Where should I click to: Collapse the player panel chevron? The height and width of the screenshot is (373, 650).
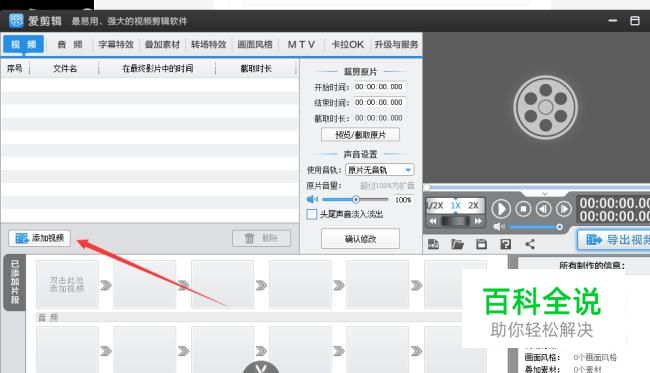coord(545,194)
